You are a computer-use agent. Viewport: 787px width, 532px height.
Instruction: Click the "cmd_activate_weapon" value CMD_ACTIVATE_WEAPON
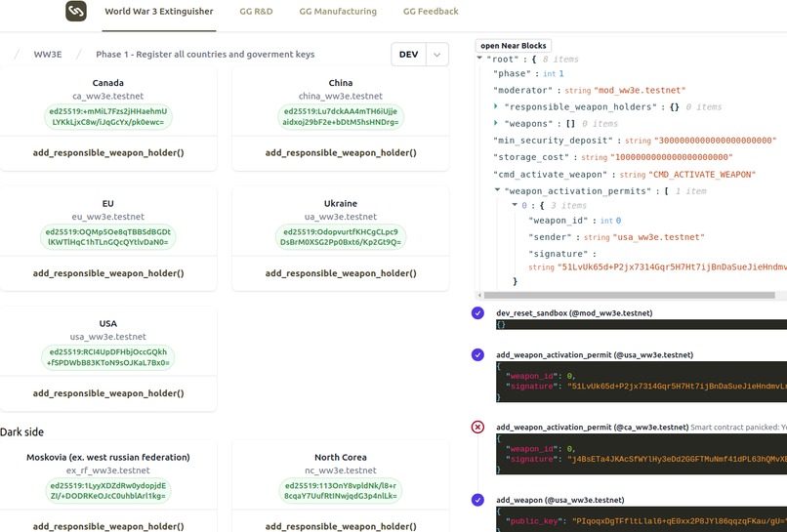tap(702, 174)
